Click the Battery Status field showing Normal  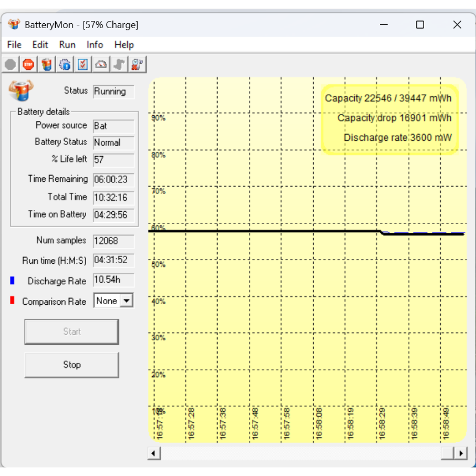[114, 143]
